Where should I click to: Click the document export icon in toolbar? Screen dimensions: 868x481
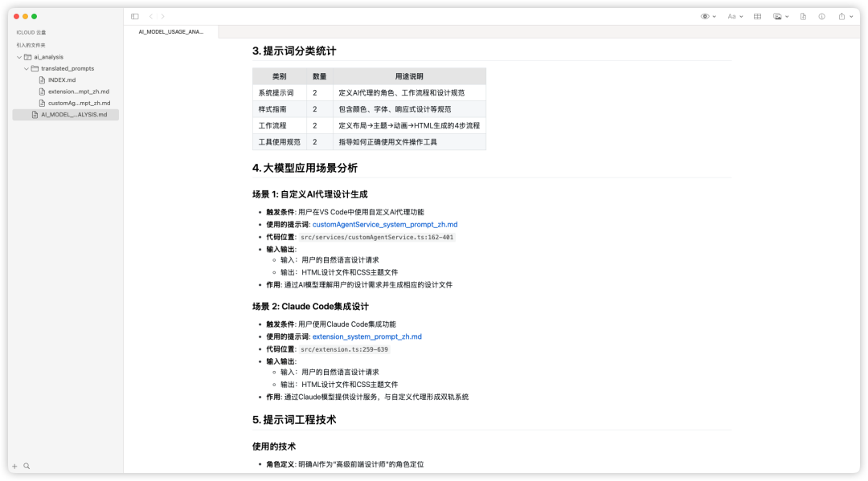tap(803, 16)
